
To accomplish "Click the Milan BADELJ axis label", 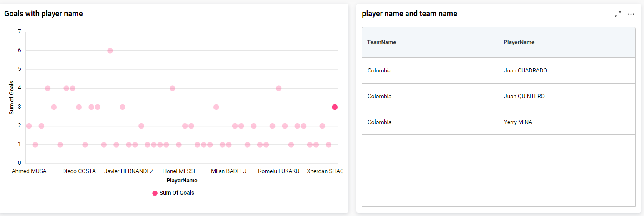I will (x=228, y=171).
